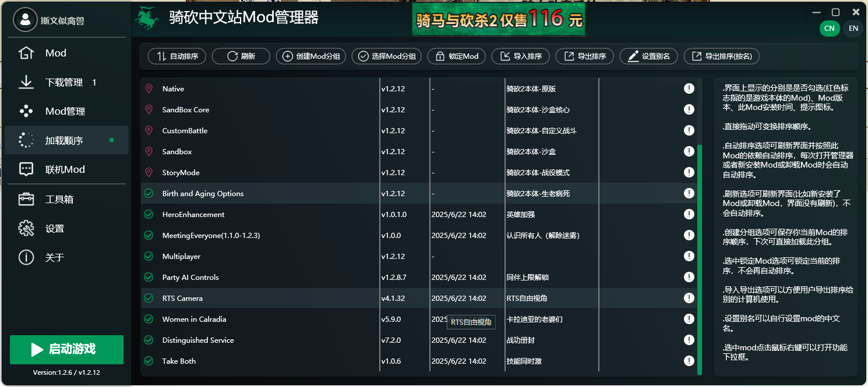Image resolution: width=868 pixels, height=387 pixels.
Task: Click the username 斯文似禽兽
Action: point(62,21)
